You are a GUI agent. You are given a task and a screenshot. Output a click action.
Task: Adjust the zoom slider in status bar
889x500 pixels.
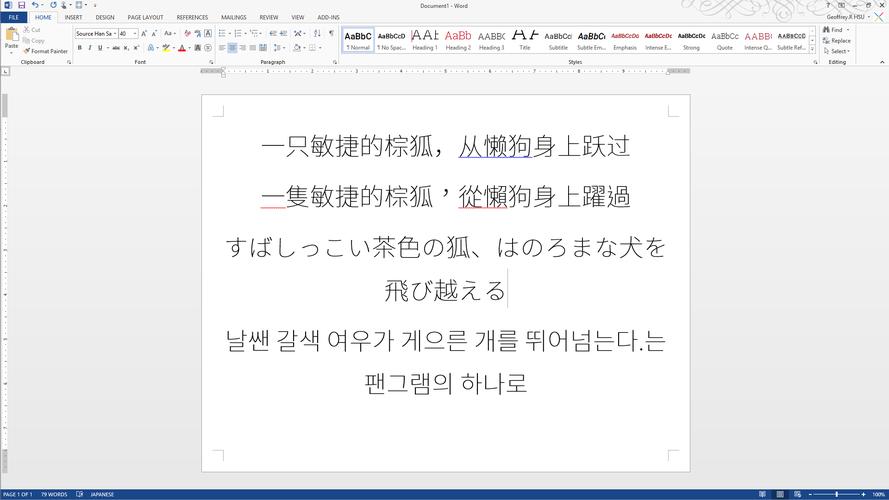click(837, 494)
